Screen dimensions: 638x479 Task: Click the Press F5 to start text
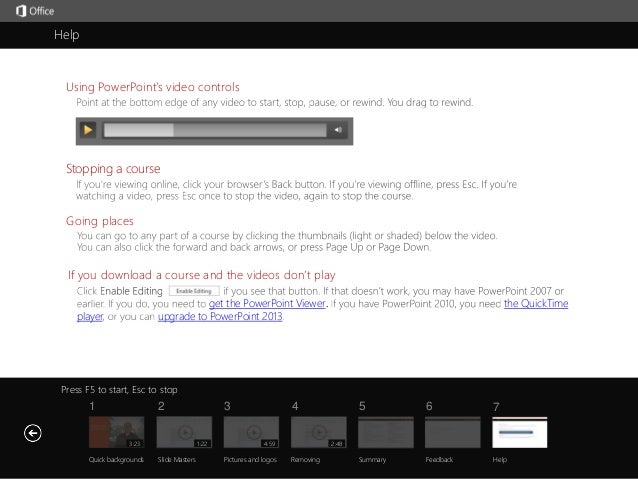(119, 389)
